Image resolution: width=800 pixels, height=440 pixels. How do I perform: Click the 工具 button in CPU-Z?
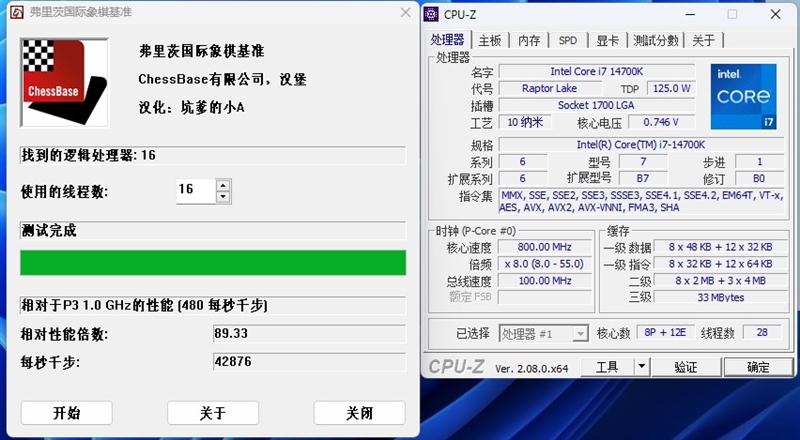pos(607,366)
